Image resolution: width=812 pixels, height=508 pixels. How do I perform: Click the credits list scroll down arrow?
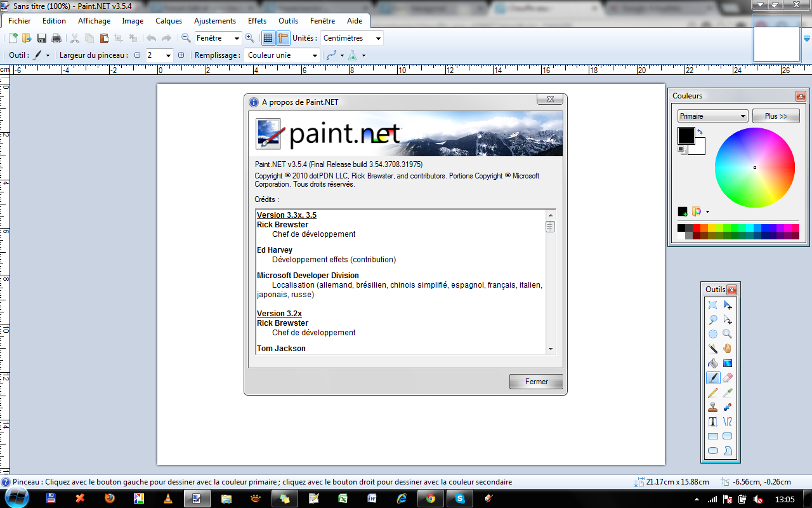pos(550,349)
